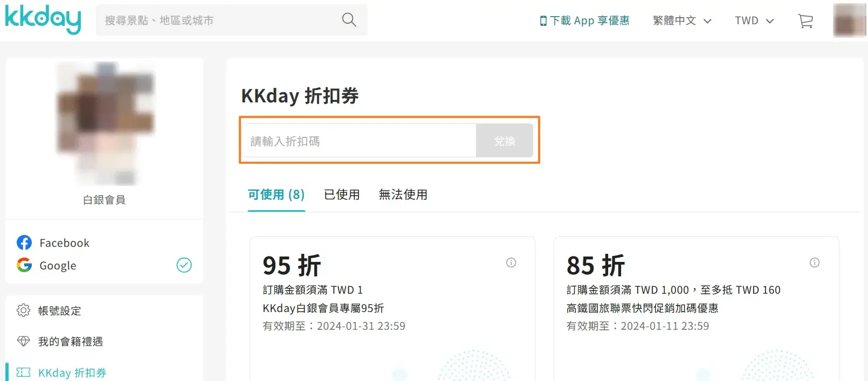The width and height of the screenshot is (868, 381).
Task: Click the membership benefits diamond icon
Action: pos(23,341)
